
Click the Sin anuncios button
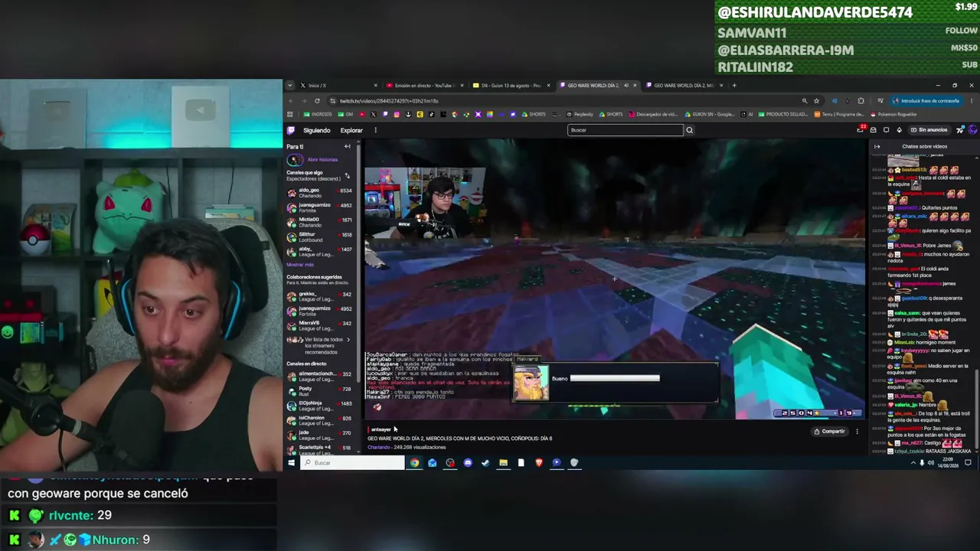(x=929, y=129)
